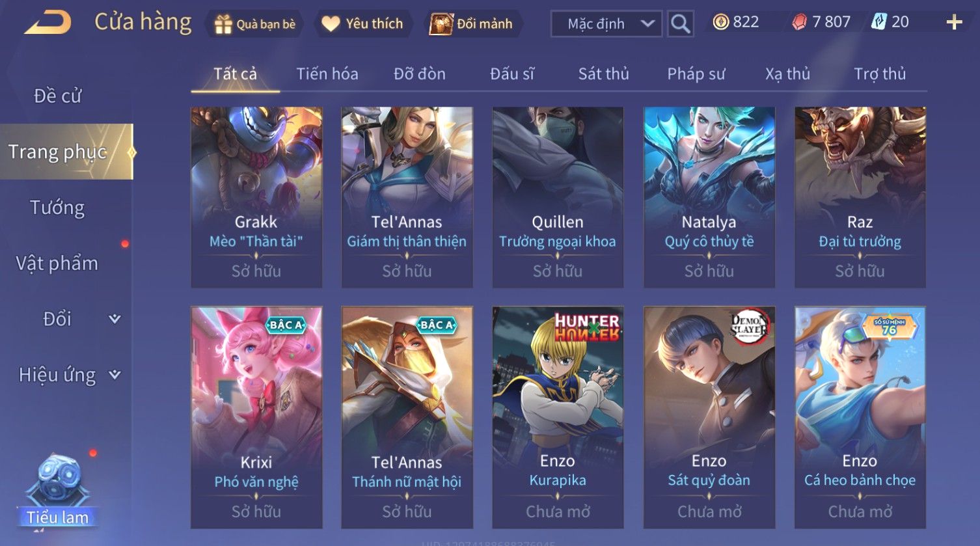
Task: Choose the Đề cử sidebar item
Action: pos(57,96)
